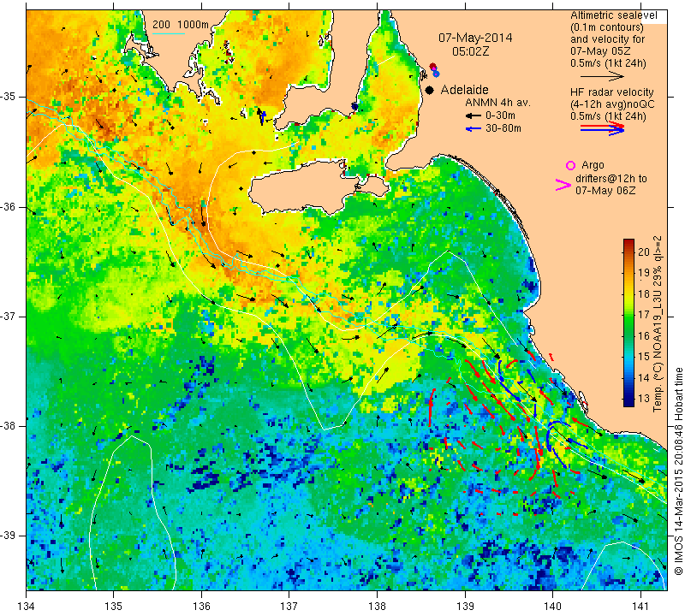
Task: Click the dark blue 13 degree end of color bar
Action: [628, 399]
